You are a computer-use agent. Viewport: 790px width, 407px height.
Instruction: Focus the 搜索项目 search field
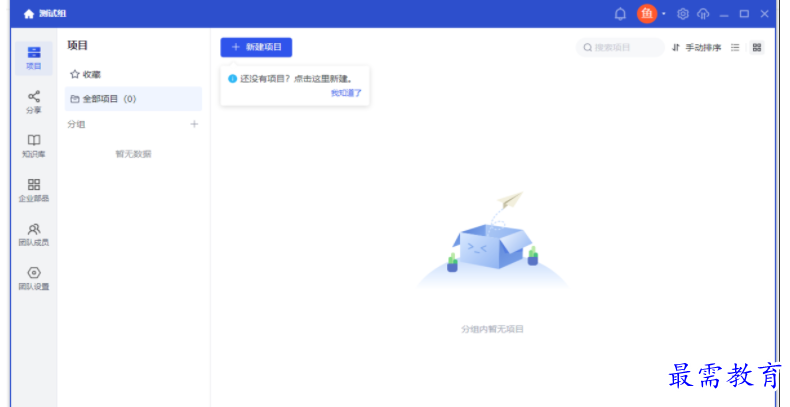click(x=620, y=47)
